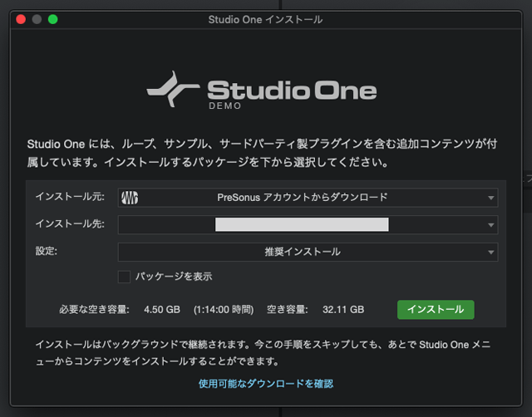Close the Studio One installer window
The height and width of the screenshot is (417, 532).
pyautogui.click(x=21, y=19)
